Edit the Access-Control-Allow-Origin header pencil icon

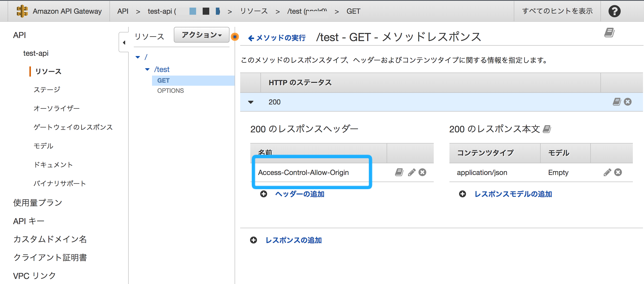411,172
